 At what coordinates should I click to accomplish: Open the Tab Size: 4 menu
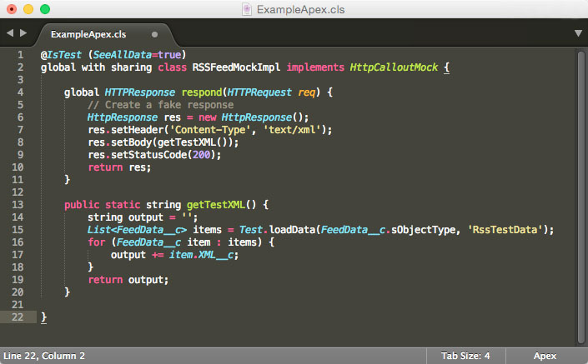tap(465, 356)
